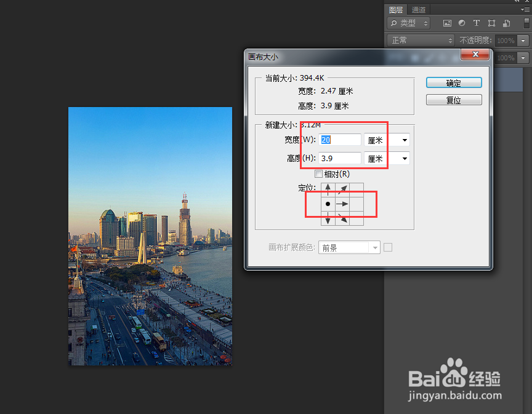Select the shape layers filter icon

click(491, 23)
